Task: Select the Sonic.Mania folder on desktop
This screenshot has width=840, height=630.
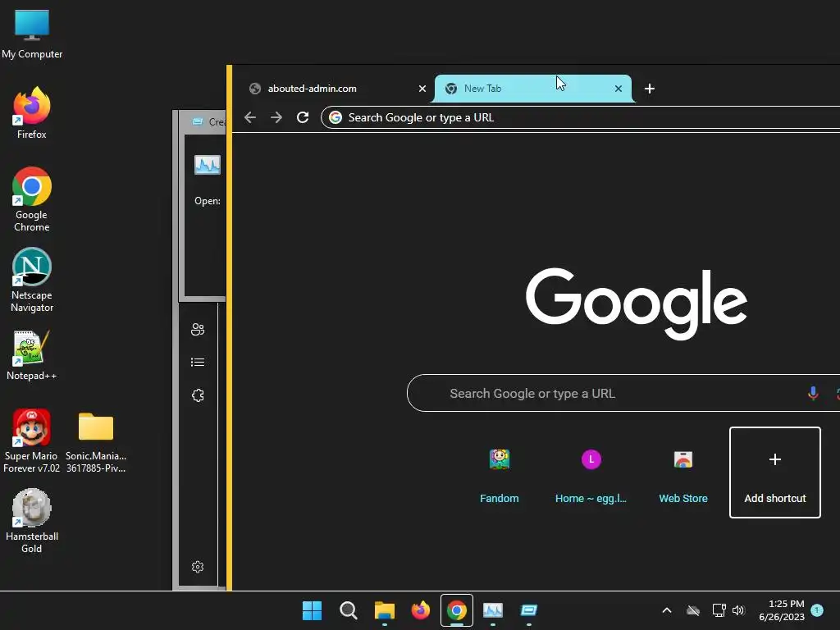Action: [x=96, y=441]
